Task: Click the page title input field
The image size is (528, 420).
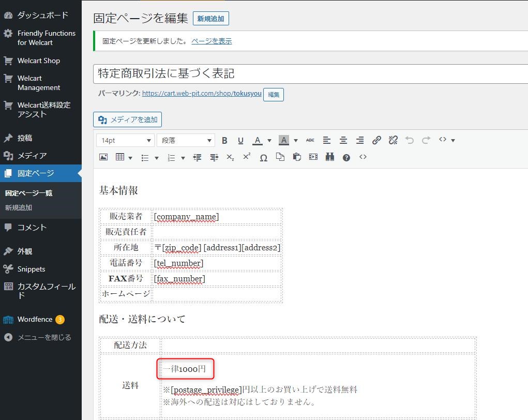Action: [x=310, y=73]
